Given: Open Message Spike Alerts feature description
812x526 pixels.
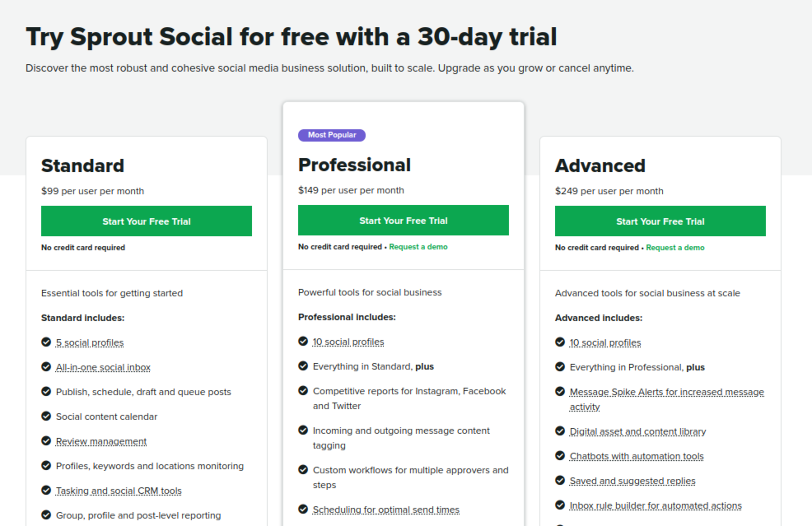Looking at the screenshot, I should click(667, 392).
